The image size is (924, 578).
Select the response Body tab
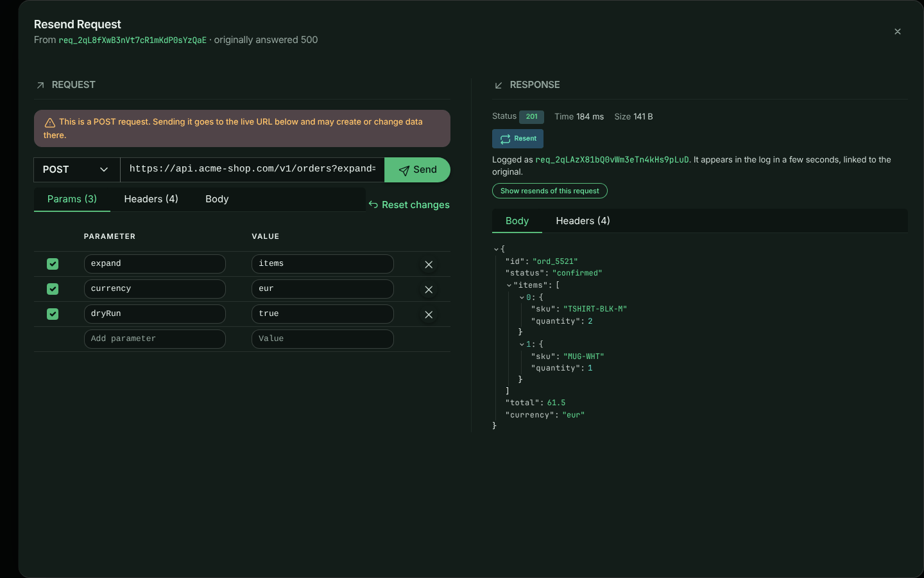click(x=517, y=221)
